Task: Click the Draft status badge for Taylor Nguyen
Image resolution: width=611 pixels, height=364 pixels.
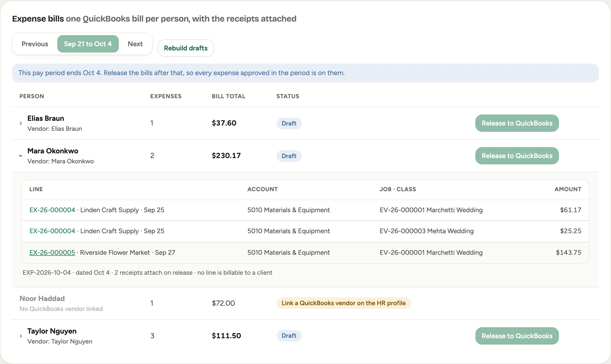Action: click(289, 336)
